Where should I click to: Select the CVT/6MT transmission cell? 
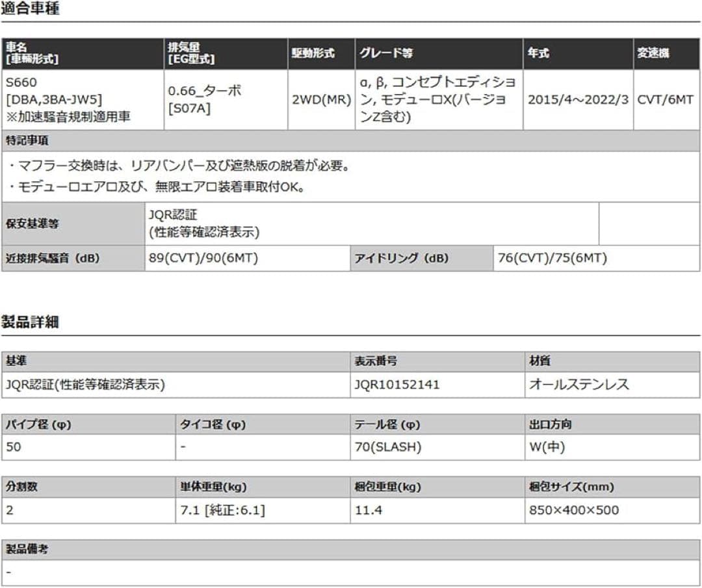(x=667, y=99)
